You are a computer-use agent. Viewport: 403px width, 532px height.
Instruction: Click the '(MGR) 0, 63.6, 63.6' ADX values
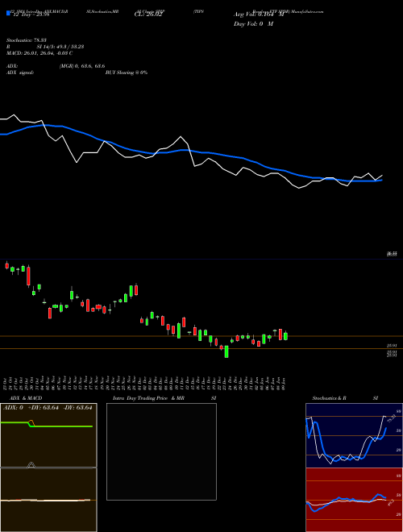pyautogui.click(x=82, y=66)
